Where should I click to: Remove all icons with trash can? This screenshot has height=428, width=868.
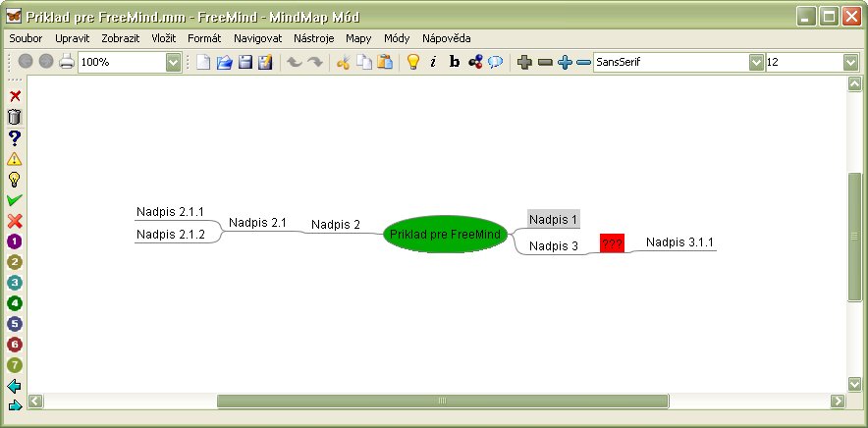click(x=15, y=117)
